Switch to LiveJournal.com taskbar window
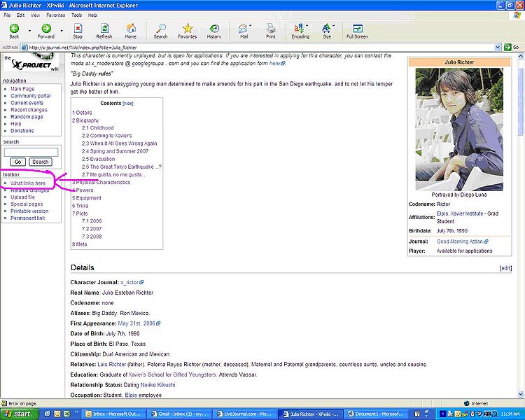This screenshot has height=420, width=525. point(245,414)
